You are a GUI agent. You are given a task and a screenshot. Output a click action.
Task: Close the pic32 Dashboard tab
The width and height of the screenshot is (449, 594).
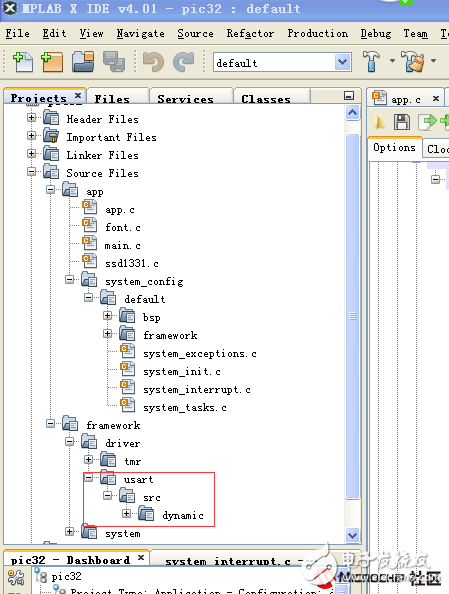tap(141, 558)
